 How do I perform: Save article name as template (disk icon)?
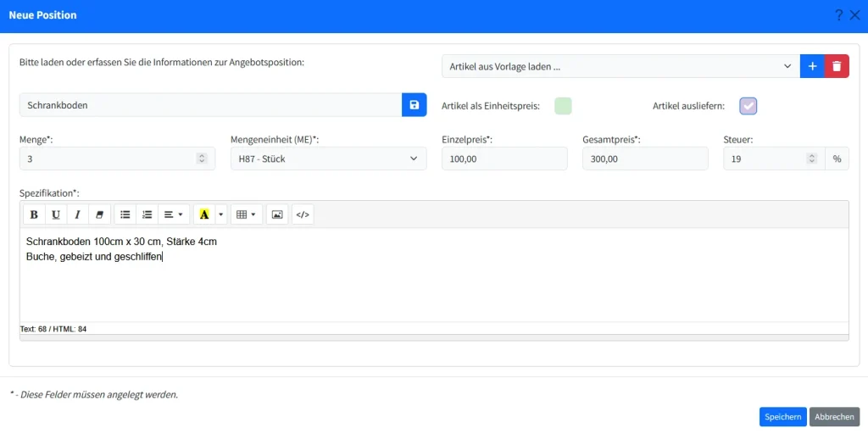[x=414, y=104]
